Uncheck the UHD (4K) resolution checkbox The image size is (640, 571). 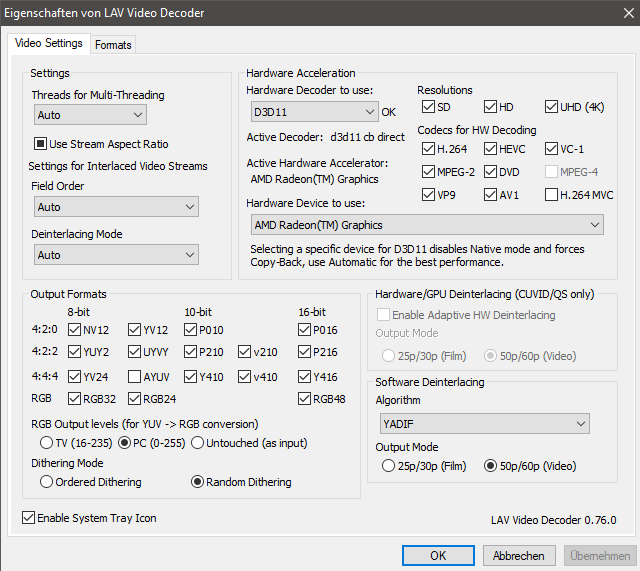click(x=552, y=107)
